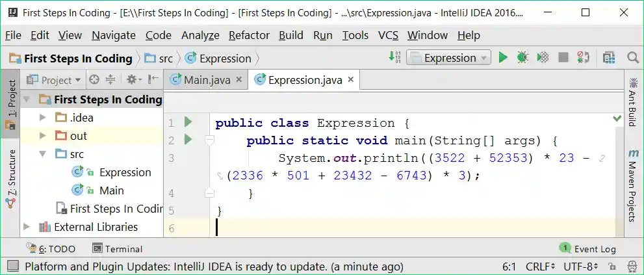Click the gray Stop button in toolbar
644x275 pixels.
[563, 58]
